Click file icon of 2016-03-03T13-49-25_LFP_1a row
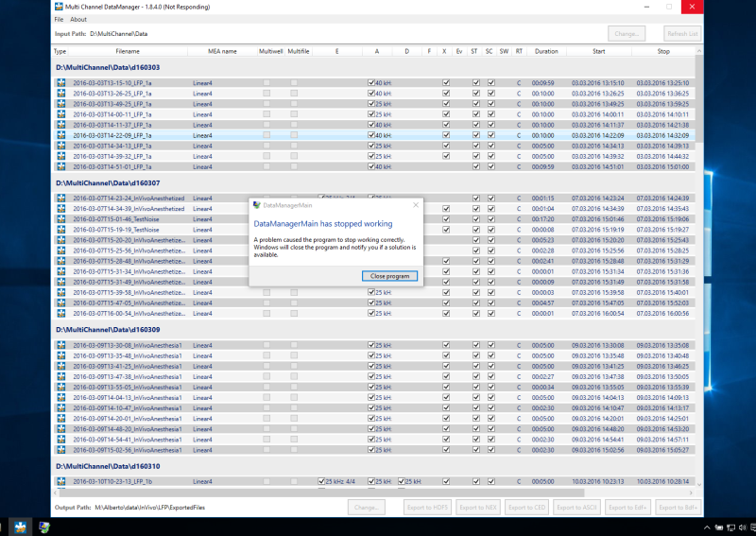This screenshot has height=536, width=756. point(61,104)
